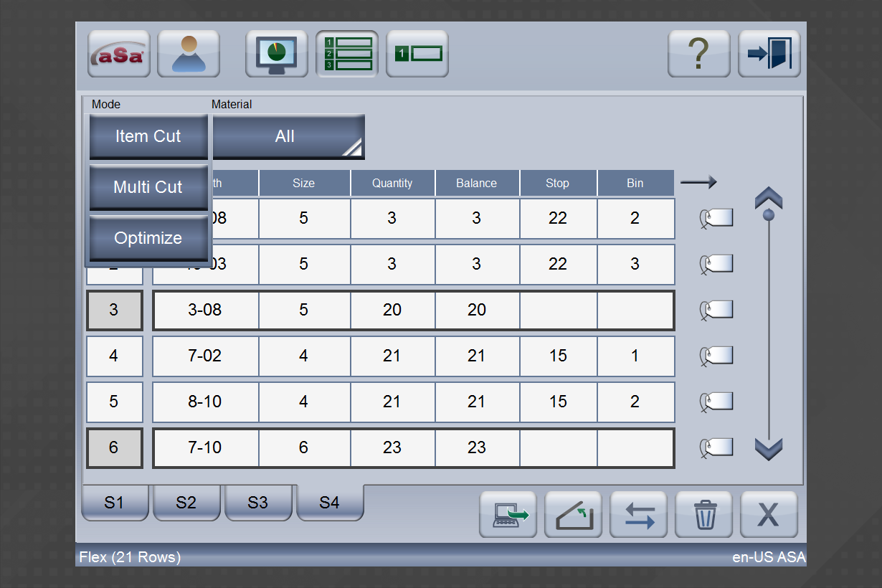Click the exit door icon
Viewport: 882px width, 588px height.
(769, 54)
